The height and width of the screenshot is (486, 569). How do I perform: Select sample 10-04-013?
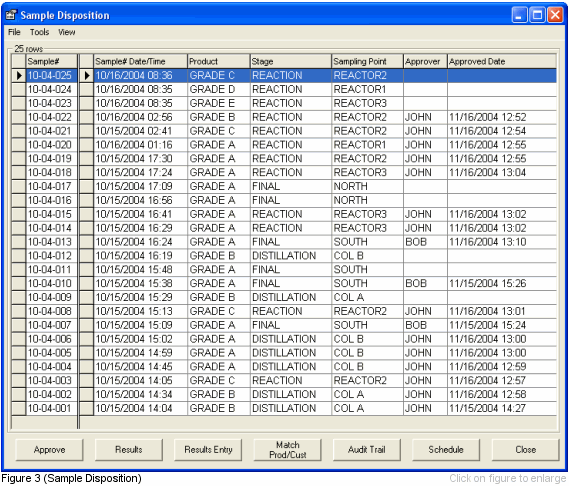tap(52, 242)
